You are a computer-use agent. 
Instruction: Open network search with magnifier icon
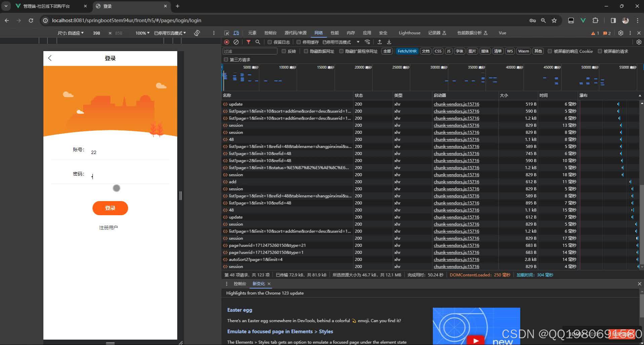pyautogui.click(x=258, y=42)
